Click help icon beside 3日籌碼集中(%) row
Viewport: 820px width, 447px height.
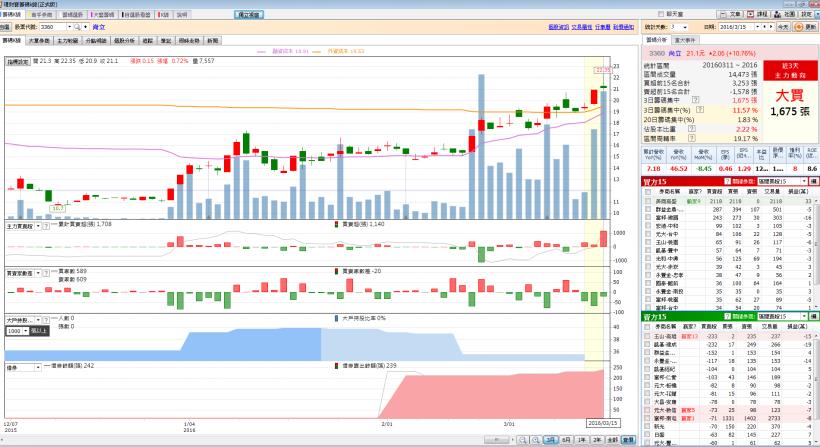(x=700, y=110)
